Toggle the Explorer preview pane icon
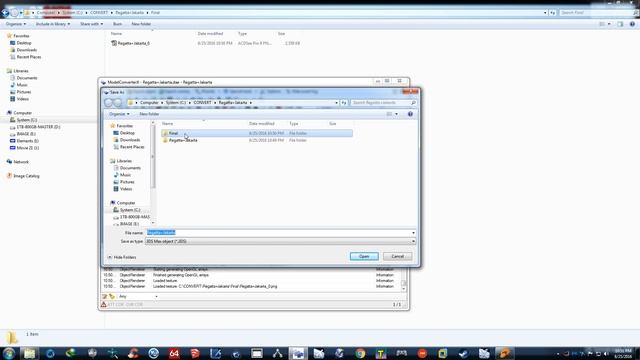The width and height of the screenshot is (640, 360). (x=620, y=24)
